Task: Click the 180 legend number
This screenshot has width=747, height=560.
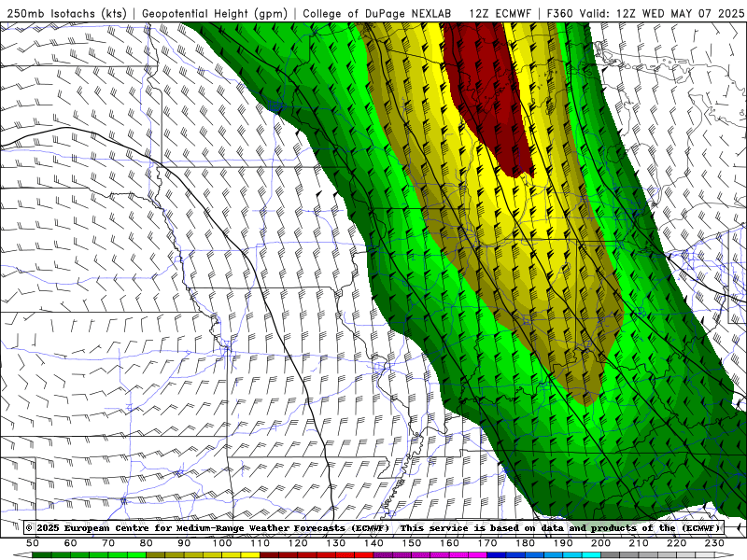Action: click(525, 543)
